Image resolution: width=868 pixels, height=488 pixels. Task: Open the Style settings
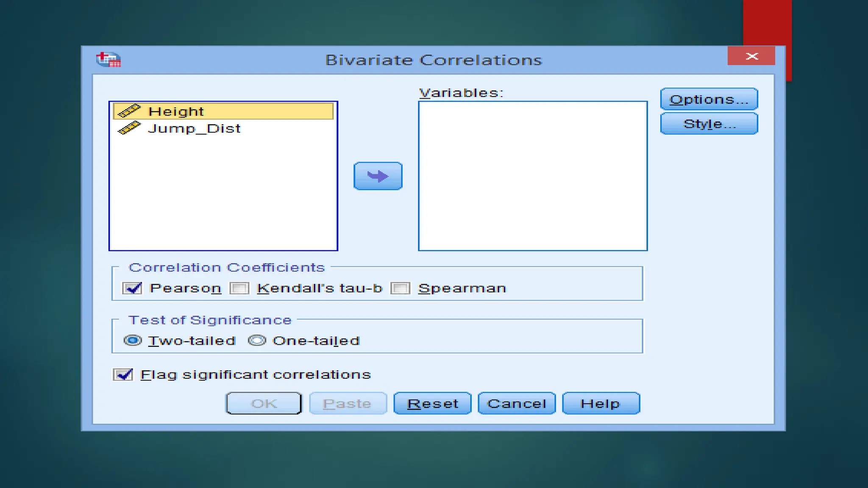click(x=709, y=124)
